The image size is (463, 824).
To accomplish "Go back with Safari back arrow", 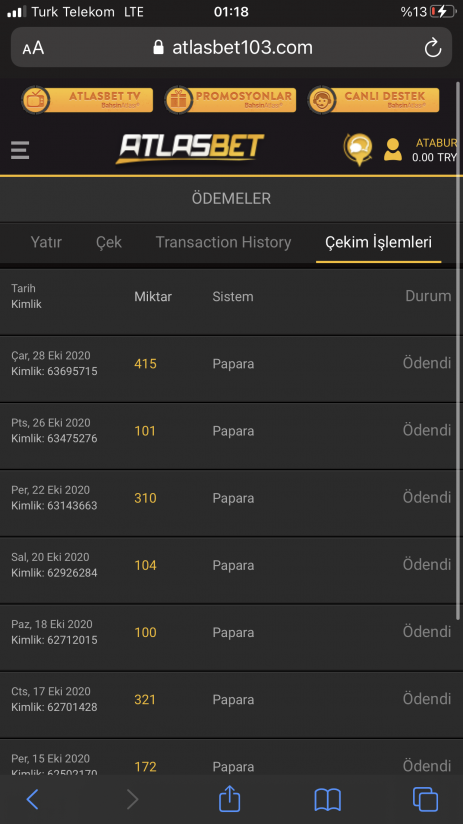I will point(33,799).
